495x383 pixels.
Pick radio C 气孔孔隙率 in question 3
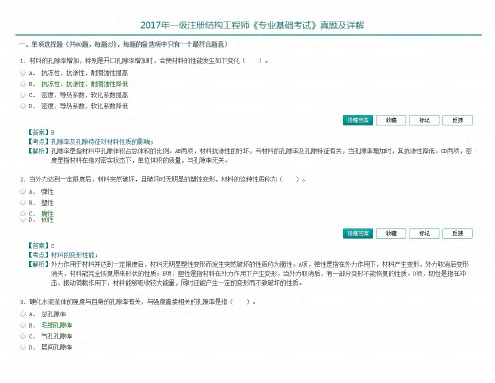pos(23,336)
